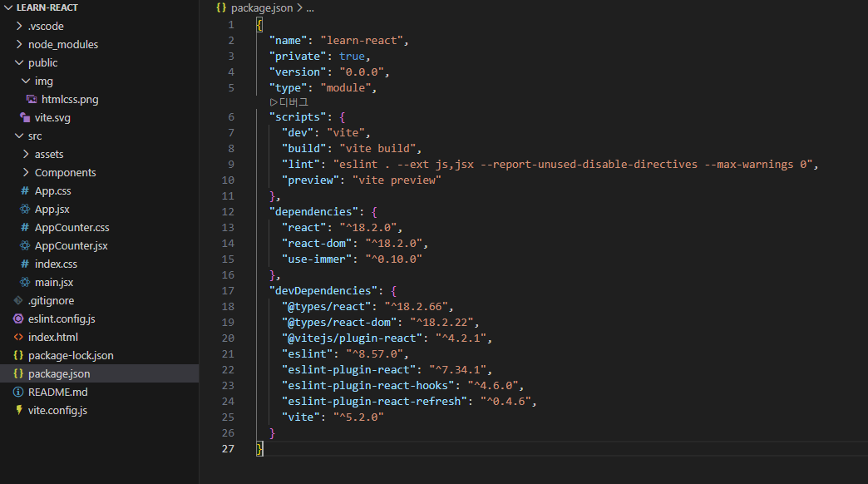Click the ESLint icon beside eslint.config.js

coord(18,319)
